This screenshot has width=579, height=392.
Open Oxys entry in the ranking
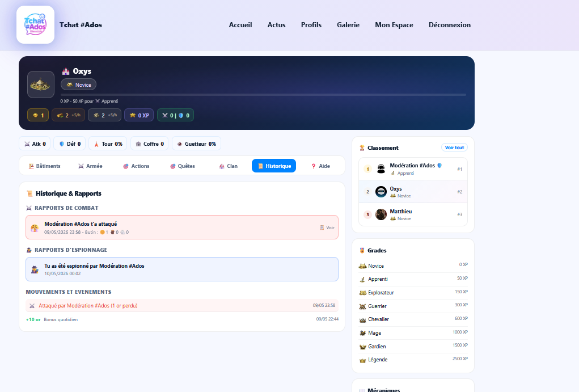tap(413, 192)
